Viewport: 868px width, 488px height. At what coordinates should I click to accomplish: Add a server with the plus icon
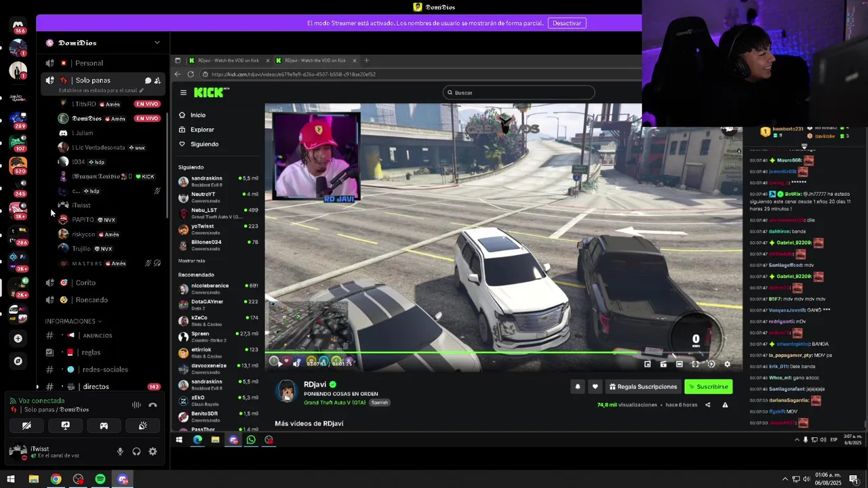click(18, 338)
